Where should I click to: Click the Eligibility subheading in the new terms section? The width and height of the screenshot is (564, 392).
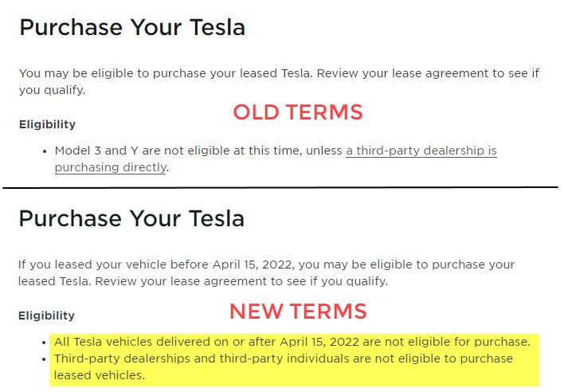point(47,316)
